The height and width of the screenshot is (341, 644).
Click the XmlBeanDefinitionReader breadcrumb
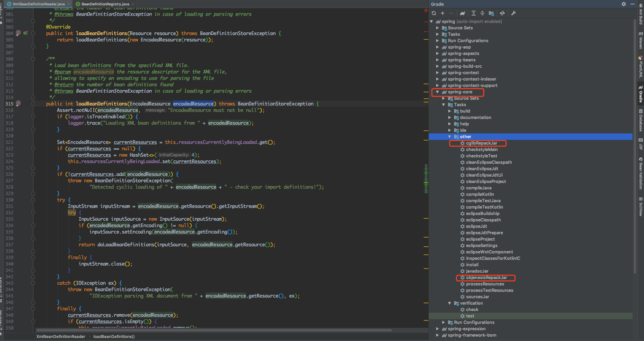pyautogui.click(x=61, y=337)
